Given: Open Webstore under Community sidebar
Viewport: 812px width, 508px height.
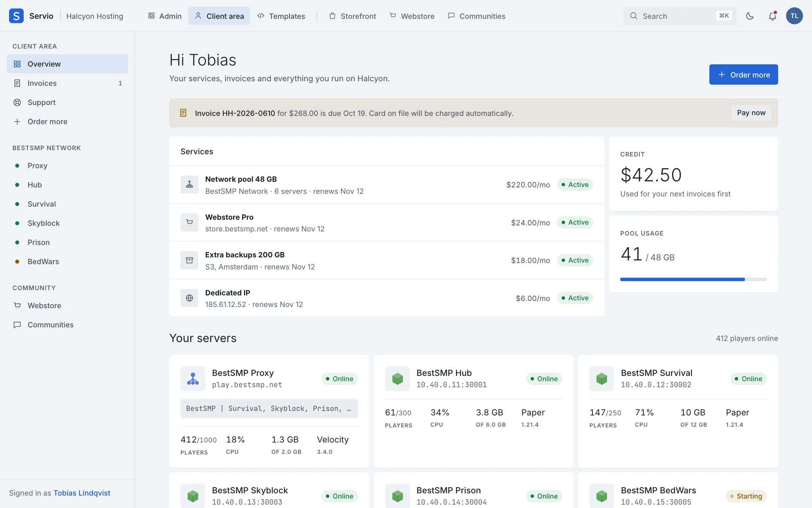Looking at the screenshot, I should (67, 306).
